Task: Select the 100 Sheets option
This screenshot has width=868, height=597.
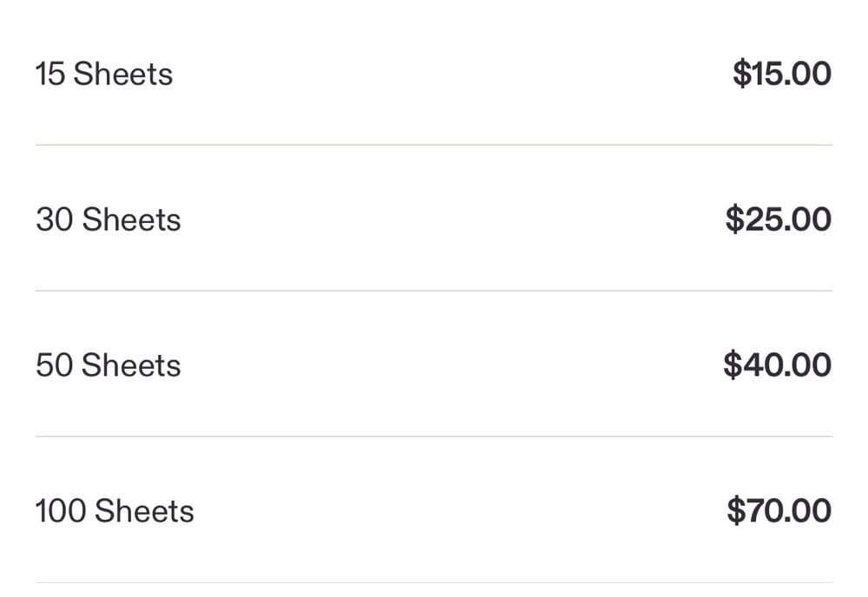Action: click(115, 511)
